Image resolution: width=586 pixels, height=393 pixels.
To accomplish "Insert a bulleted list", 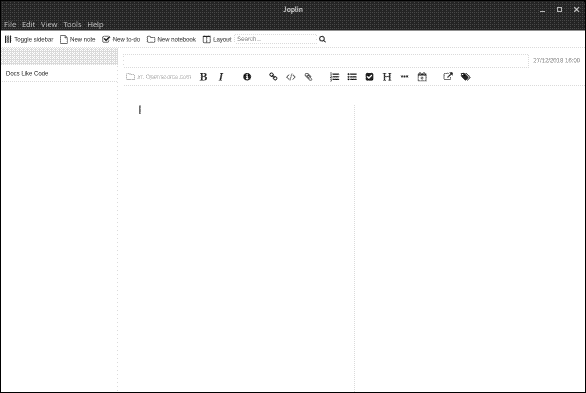I will coord(352,77).
